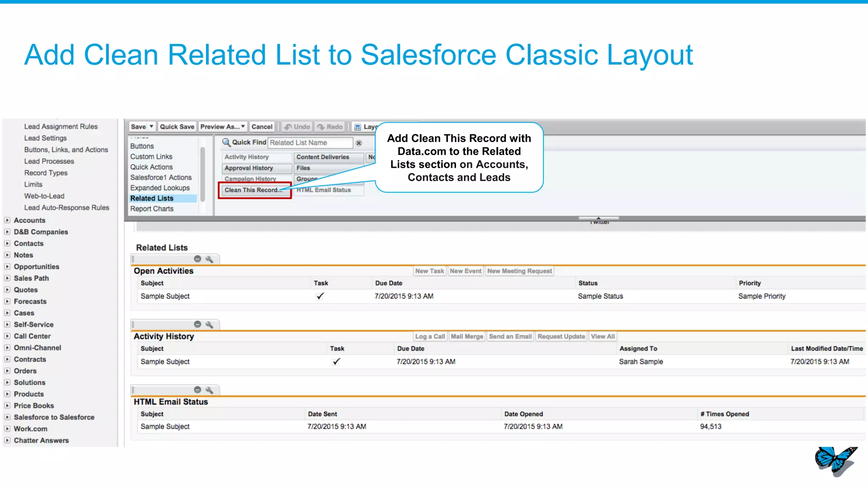The width and height of the screenshot is (868, 488).
Task: Expand the Call Center node
Action: click(x=7, y=336)
